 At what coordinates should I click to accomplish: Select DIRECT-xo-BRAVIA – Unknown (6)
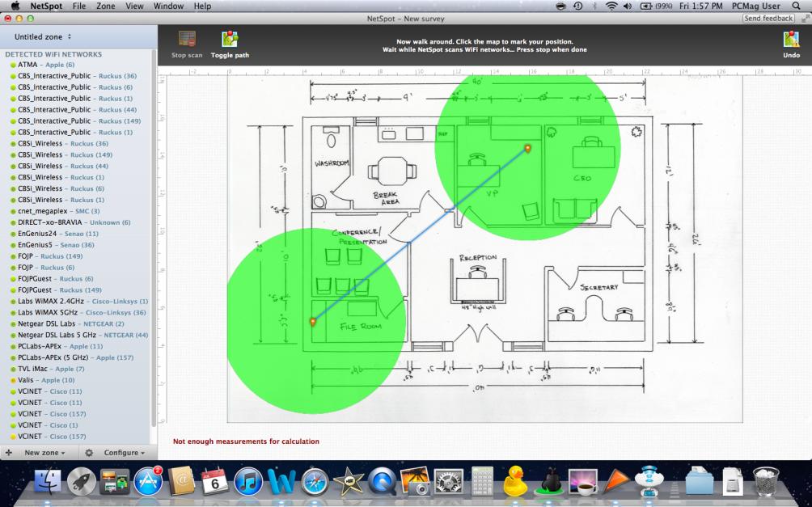[74, 222]
